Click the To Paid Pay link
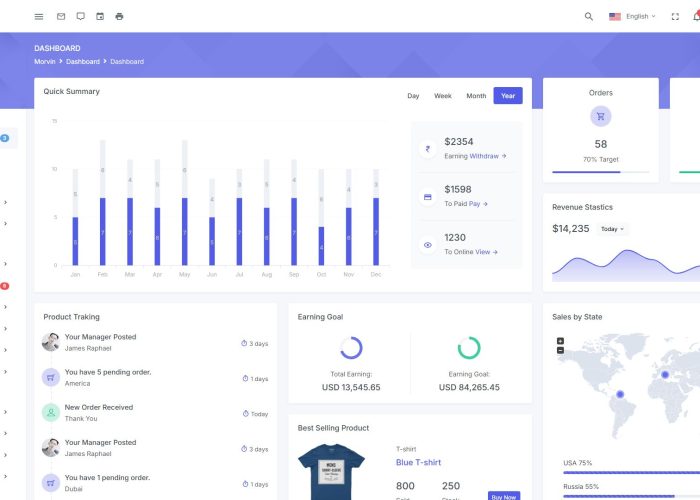Viewport: 700px width, 500px height. pyautogui.click(x=478, y=204)
